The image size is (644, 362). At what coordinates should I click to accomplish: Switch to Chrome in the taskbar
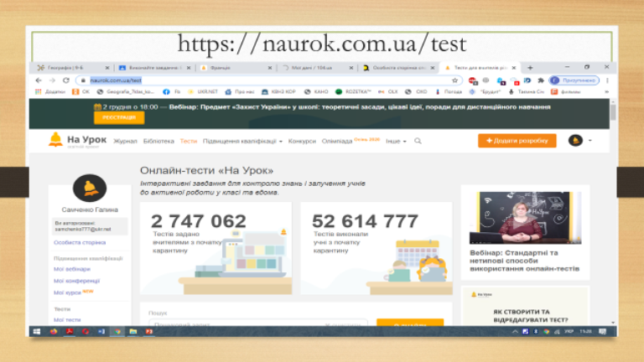click(117, 331)
